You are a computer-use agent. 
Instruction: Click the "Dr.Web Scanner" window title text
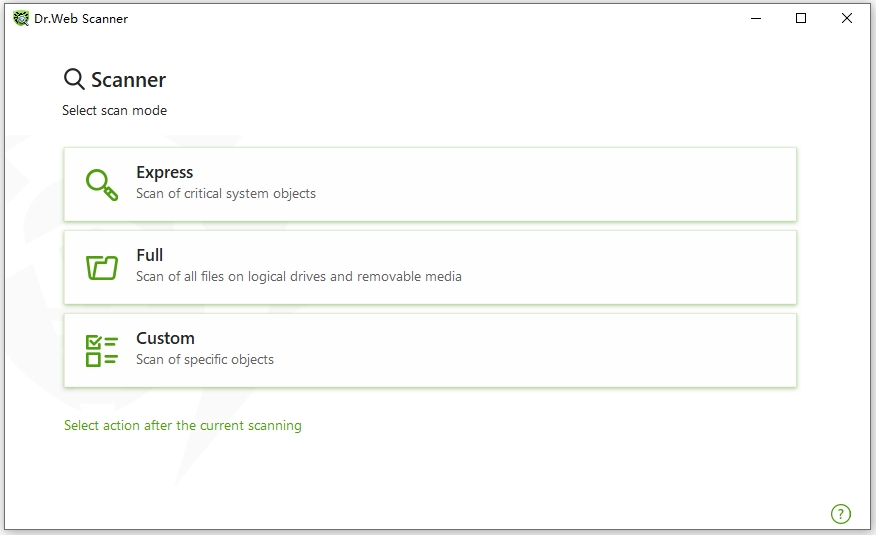(81, 18)
